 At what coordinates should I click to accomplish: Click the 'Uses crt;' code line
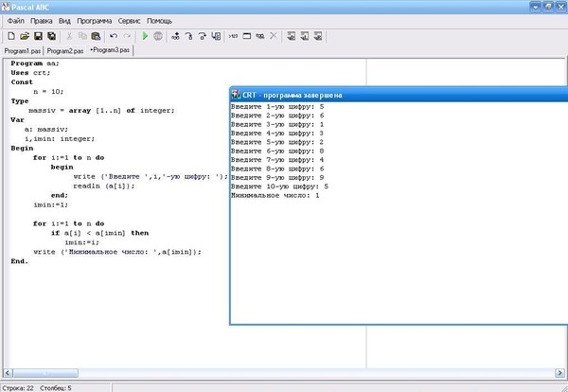(x=30, y=73)
